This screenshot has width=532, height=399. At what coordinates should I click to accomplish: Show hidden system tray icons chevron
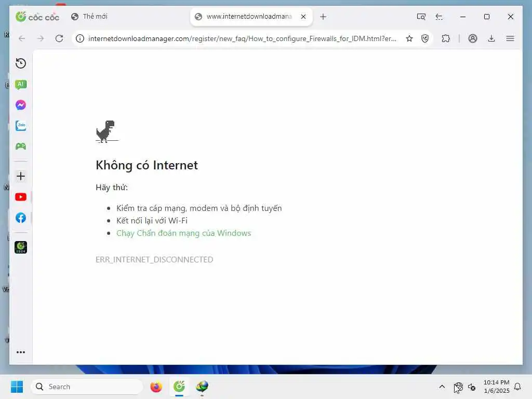442,387
